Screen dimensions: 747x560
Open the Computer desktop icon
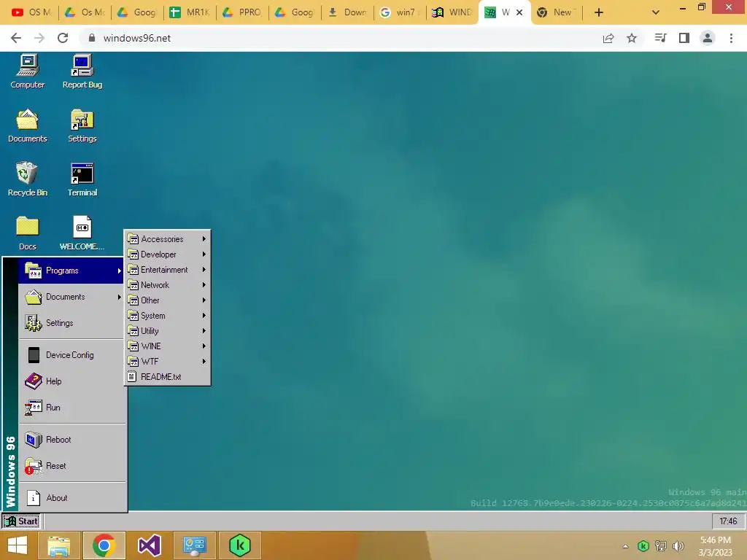click(27, 71)
